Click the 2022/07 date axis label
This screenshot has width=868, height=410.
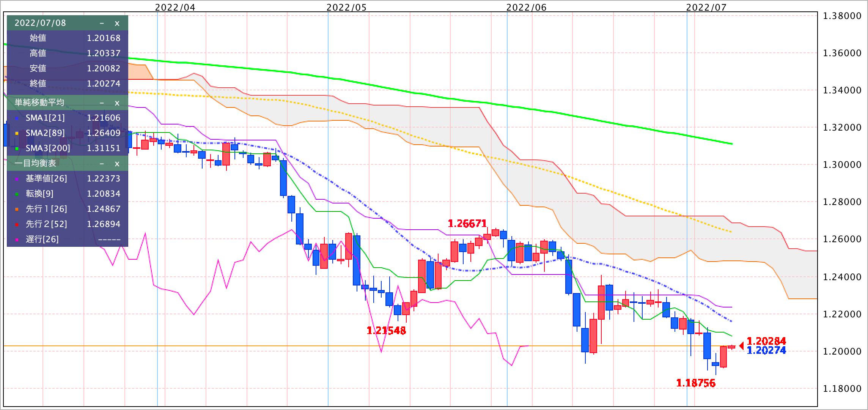click(706, 8)
